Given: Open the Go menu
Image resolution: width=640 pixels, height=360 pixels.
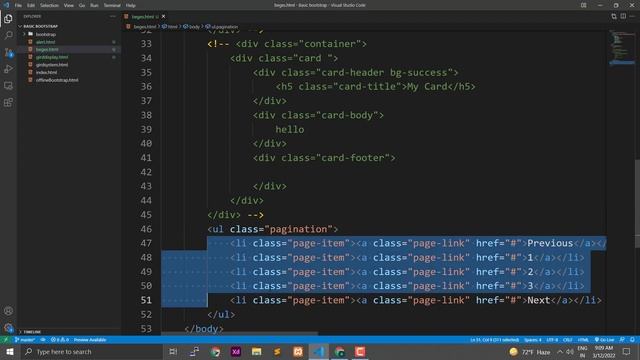Looking at the screenshot, I should [x=82, y=5].
